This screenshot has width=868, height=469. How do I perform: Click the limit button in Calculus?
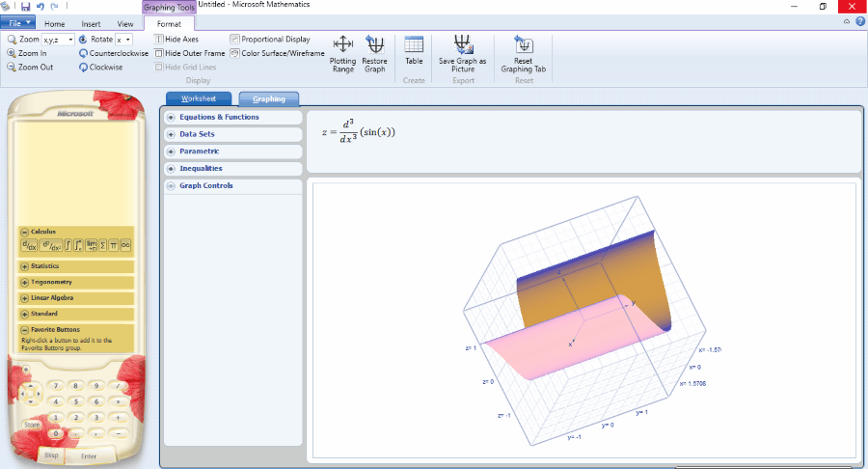91,245
